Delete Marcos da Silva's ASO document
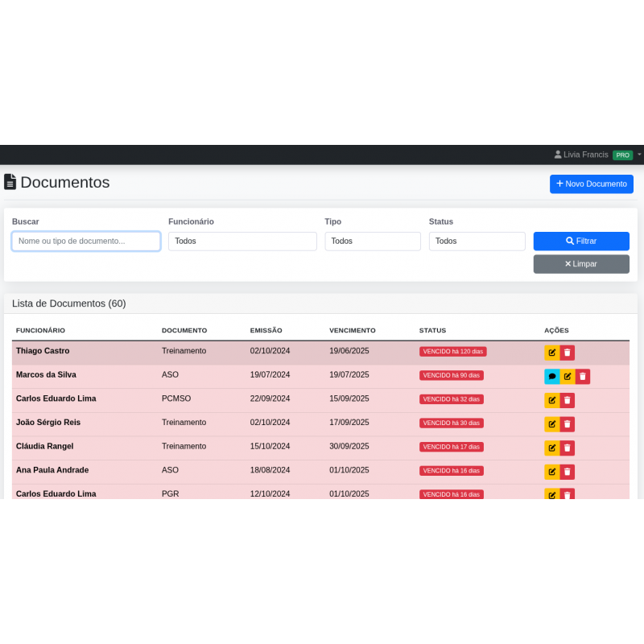The height and width of the screenshot is (644, 644). [583, 376]
